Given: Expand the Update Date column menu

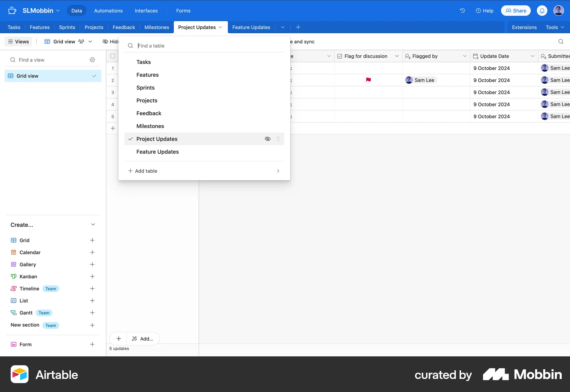Looking at the screenshot, I should click(533, 56).
